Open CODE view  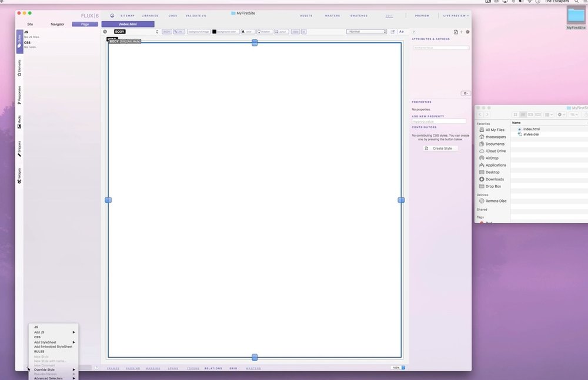tap(173, 16)
